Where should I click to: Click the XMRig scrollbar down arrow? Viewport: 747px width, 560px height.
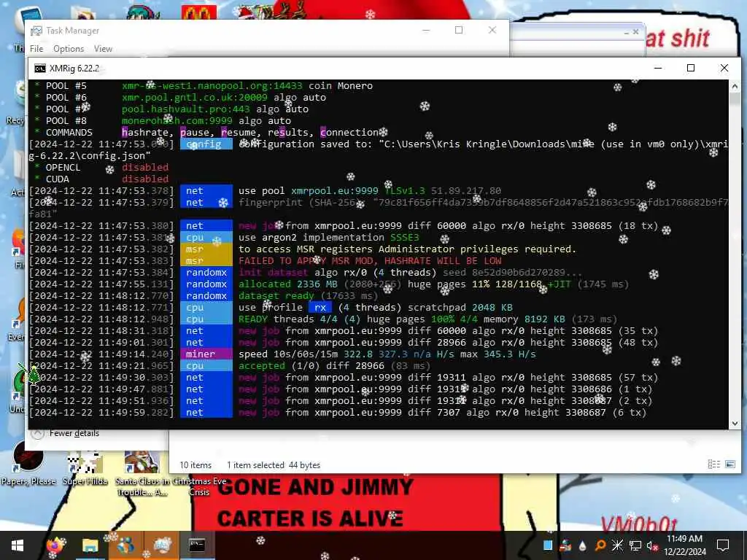(x=735, y=424)
